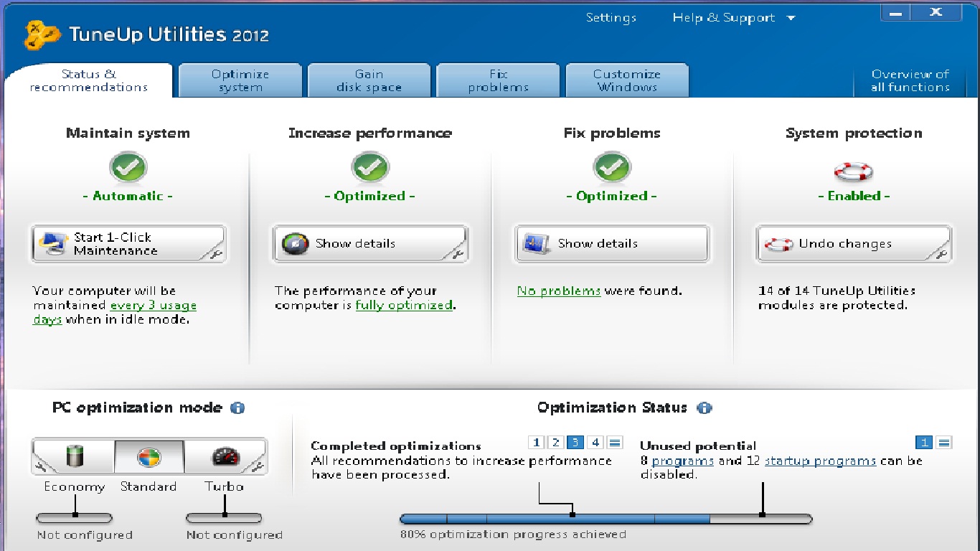Click the TuneUp Utilities logo icon
The image size is (980, 551).
(42, 34)
